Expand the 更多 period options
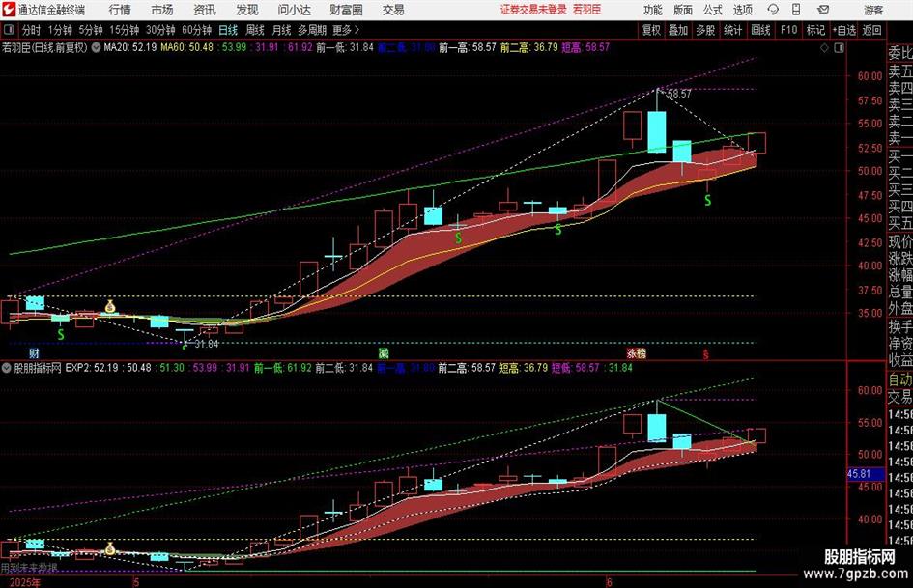Screen dimensions: 913x588 346,30
